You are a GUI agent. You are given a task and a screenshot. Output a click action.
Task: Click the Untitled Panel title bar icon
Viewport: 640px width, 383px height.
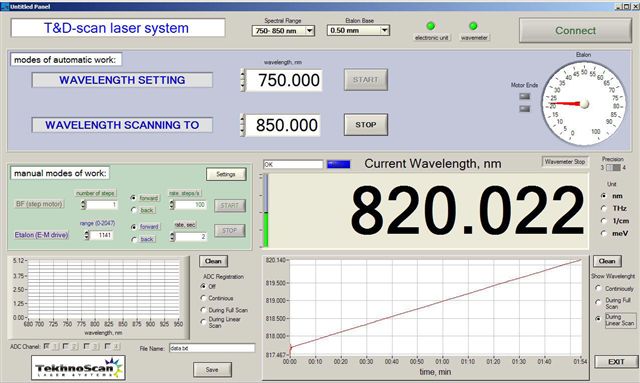click(4, 7)
